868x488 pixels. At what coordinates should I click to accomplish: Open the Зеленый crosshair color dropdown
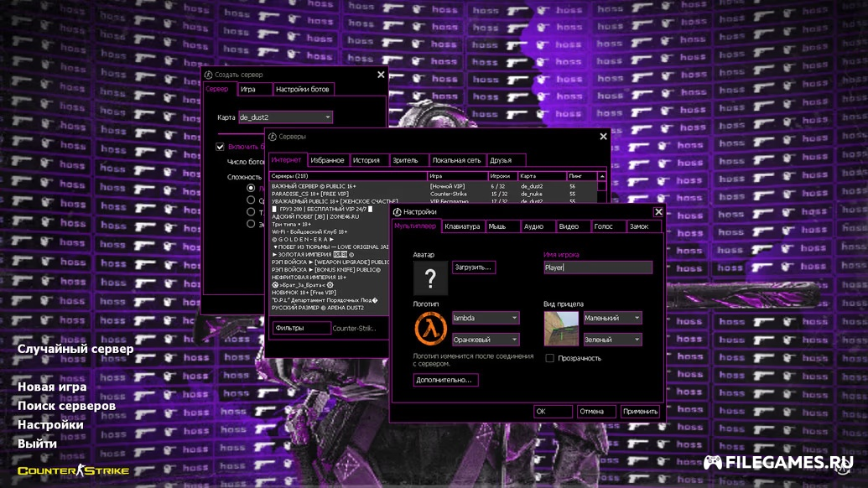point(612,339)
